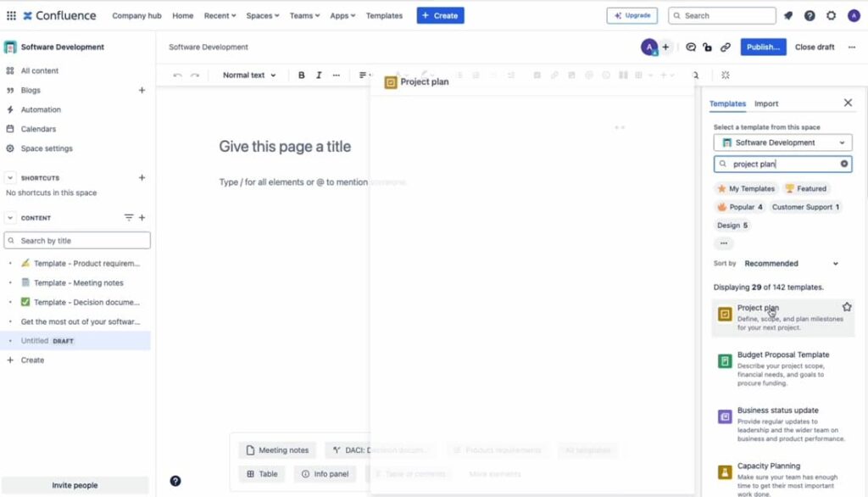Star the Project plan template

pos(847,307)
